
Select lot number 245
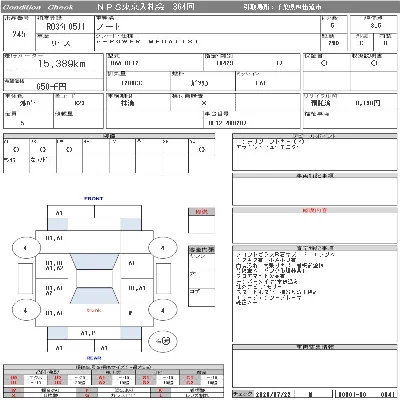19,34
